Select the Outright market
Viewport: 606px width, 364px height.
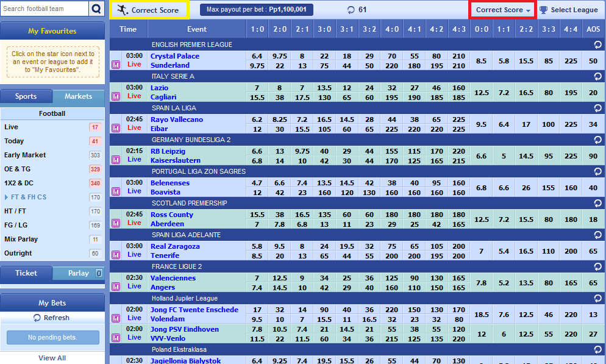(x=52, y=253)
